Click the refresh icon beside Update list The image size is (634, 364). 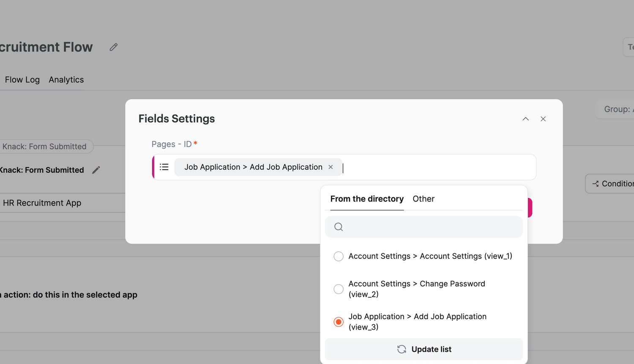pyautogui.click(x=402, y=349)
